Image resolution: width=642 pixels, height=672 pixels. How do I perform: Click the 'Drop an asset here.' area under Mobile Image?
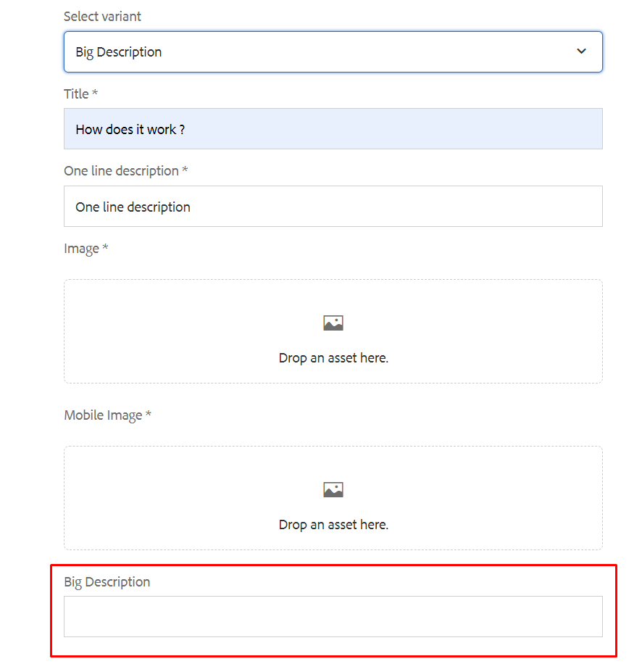(333, 524)
